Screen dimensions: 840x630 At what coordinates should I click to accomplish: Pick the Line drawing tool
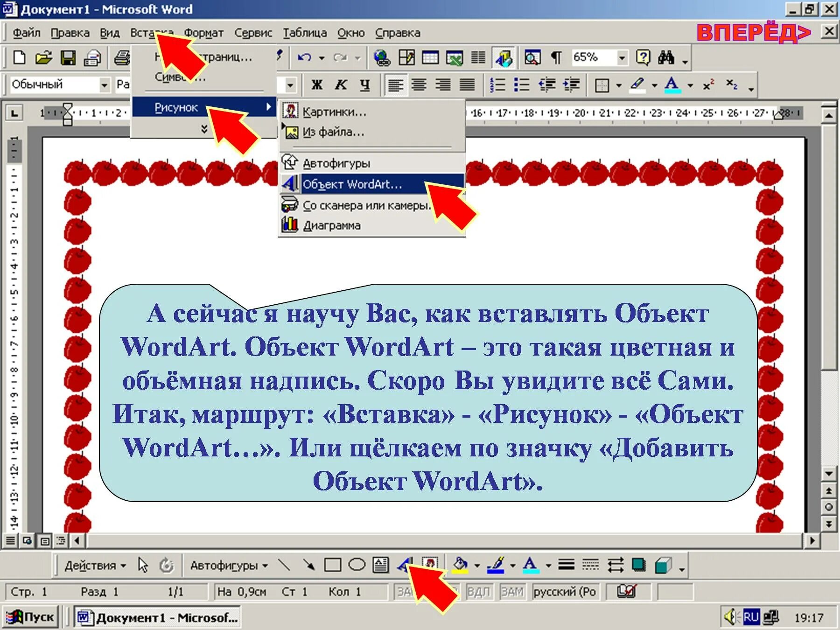pos(284,566)
